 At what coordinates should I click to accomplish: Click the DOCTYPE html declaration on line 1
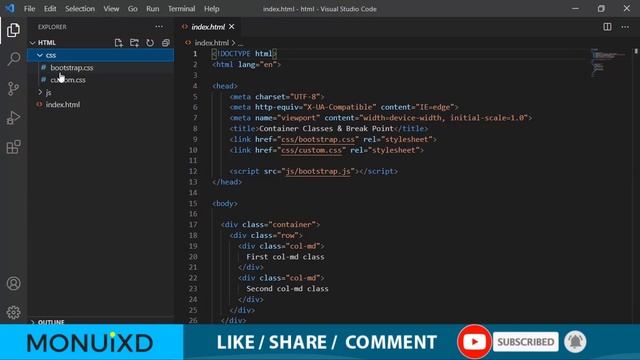[244, 53]
